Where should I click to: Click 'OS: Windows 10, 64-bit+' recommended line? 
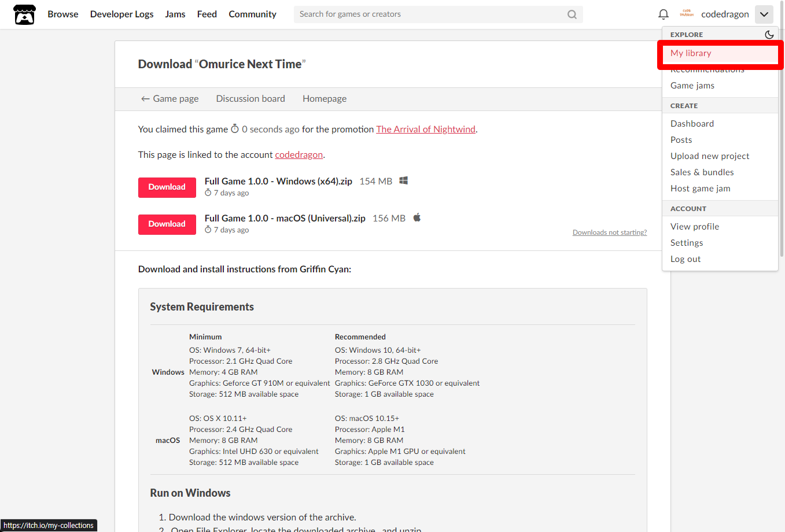point(378,350)
